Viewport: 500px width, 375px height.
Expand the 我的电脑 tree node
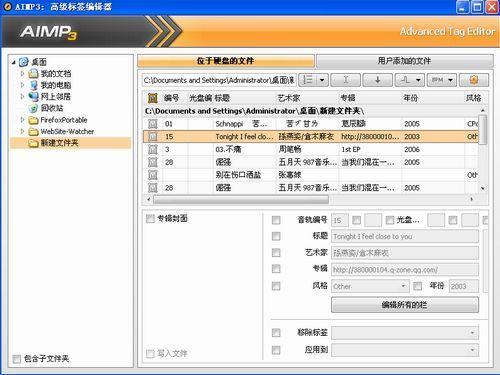tap(22, 85)
